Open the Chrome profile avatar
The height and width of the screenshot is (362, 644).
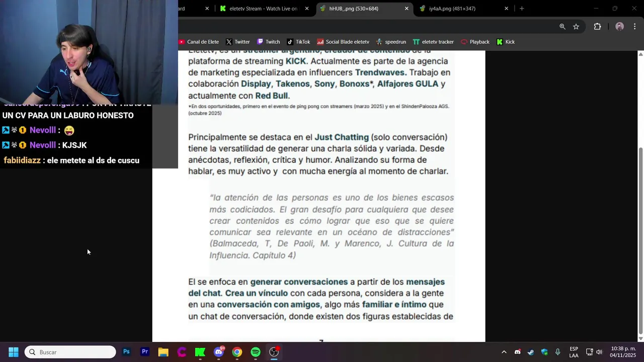(x=619, y=27)
